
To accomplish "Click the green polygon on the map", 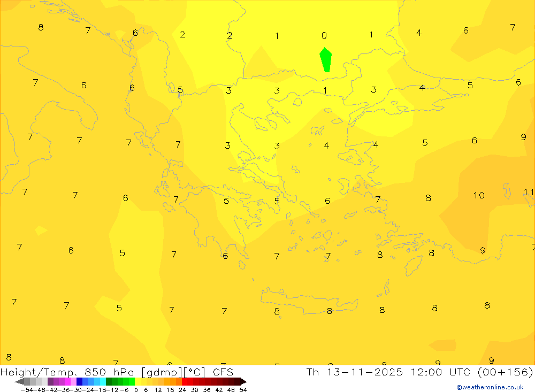I will pos(325,60).
